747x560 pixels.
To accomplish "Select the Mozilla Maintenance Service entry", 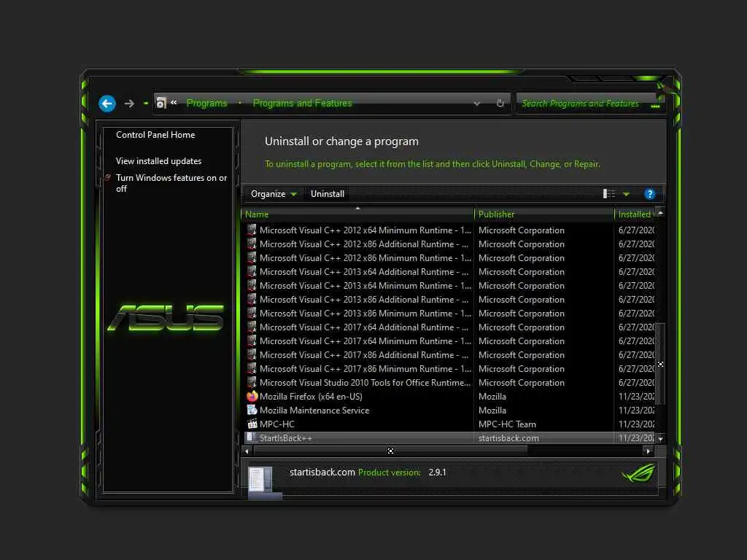I will [314, 410].
